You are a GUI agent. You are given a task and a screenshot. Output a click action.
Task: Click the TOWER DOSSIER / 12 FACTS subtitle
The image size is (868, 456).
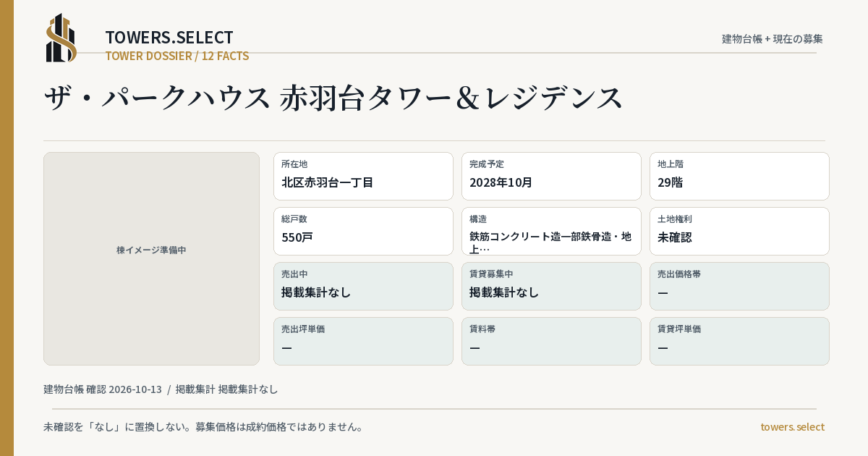[177, 56]
